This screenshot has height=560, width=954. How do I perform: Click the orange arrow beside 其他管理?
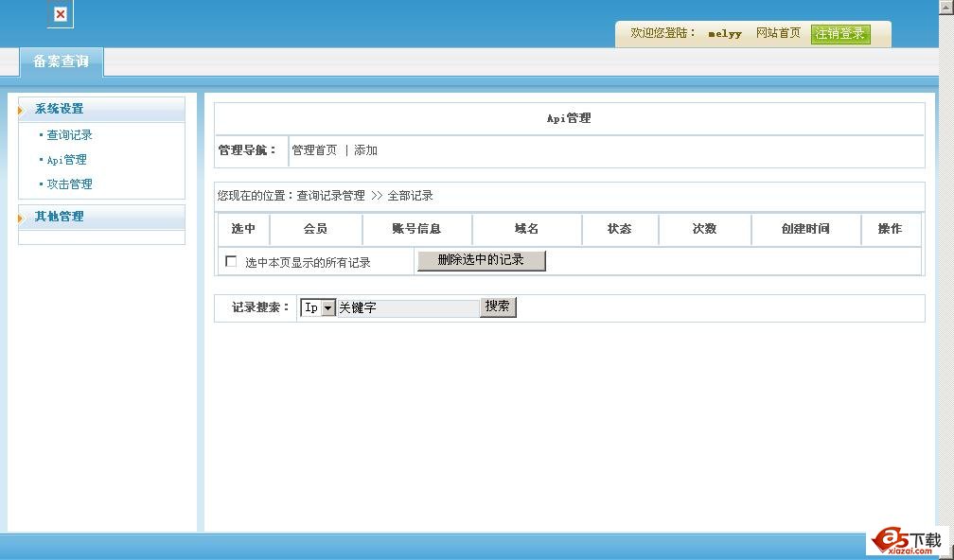[21, 219]
